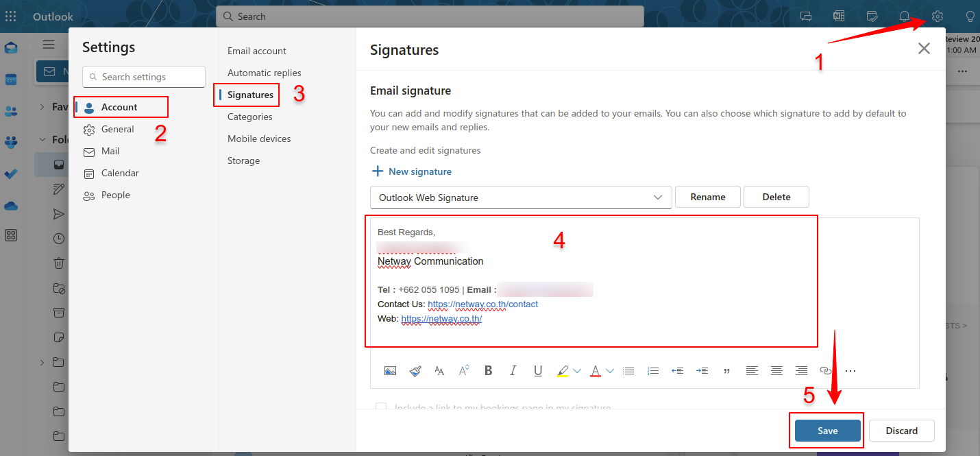Screen dimensions: 980x456
Task: Click the Search settings field
Action: tap(144, 77)
